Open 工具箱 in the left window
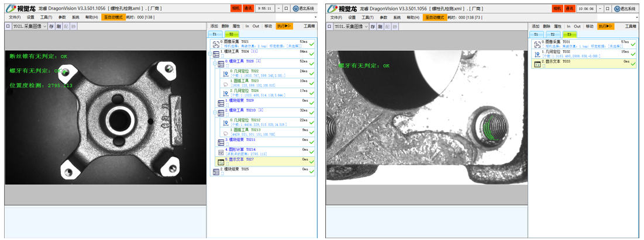 coord(309,26)
